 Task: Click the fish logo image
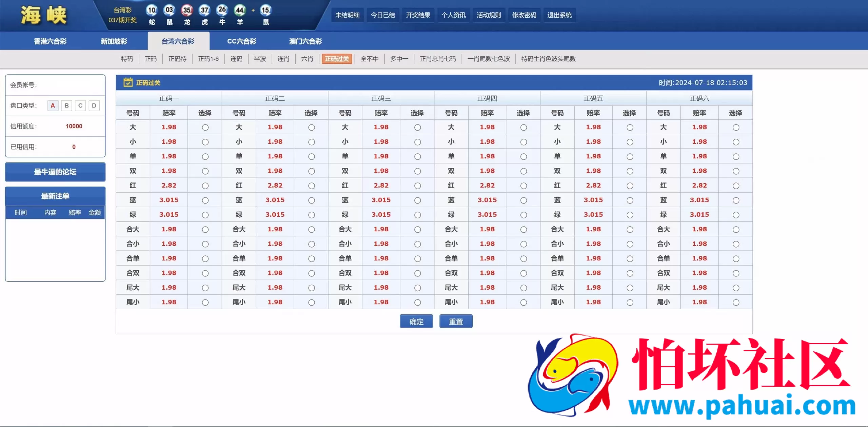click(x=573, y=375)
